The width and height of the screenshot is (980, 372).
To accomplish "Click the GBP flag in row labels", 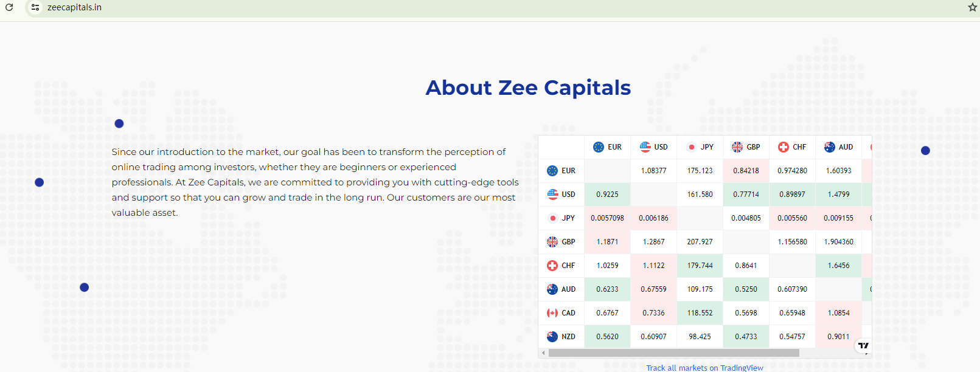I will click(552, 242).
